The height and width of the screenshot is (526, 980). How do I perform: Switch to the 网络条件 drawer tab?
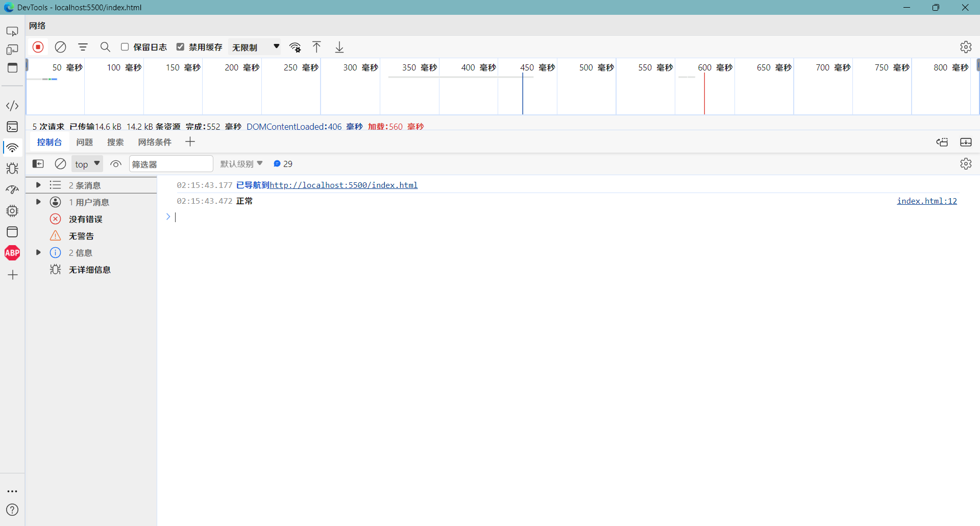pyautogui.click(x=155, y=142)
